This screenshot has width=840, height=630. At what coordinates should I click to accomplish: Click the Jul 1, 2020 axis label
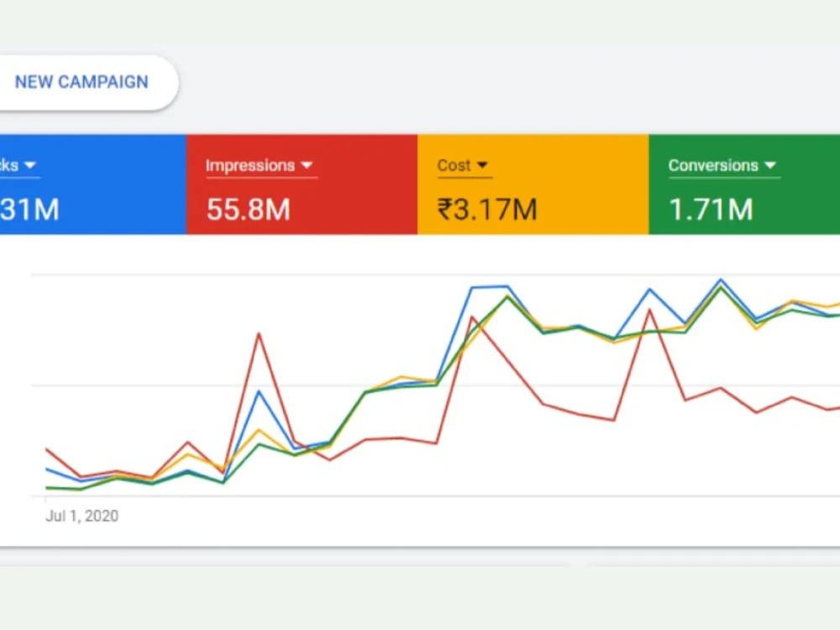(81, 516)
